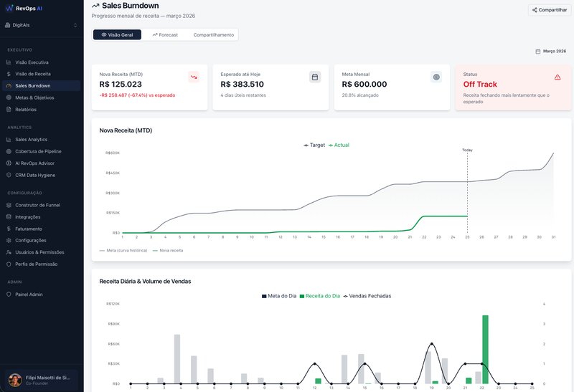Click the Today marker on burndown chart
The image size is (574, 392).
coord(467,150)
